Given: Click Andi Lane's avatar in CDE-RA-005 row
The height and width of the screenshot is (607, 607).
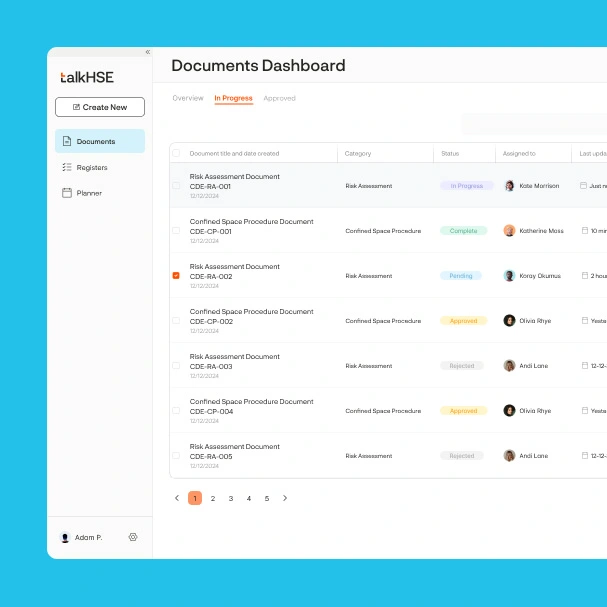Looking at the screenshot, I should click(509, 456).
